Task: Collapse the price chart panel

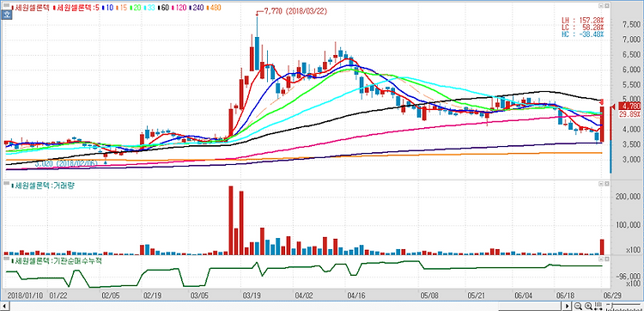Action: coord(600,7)
